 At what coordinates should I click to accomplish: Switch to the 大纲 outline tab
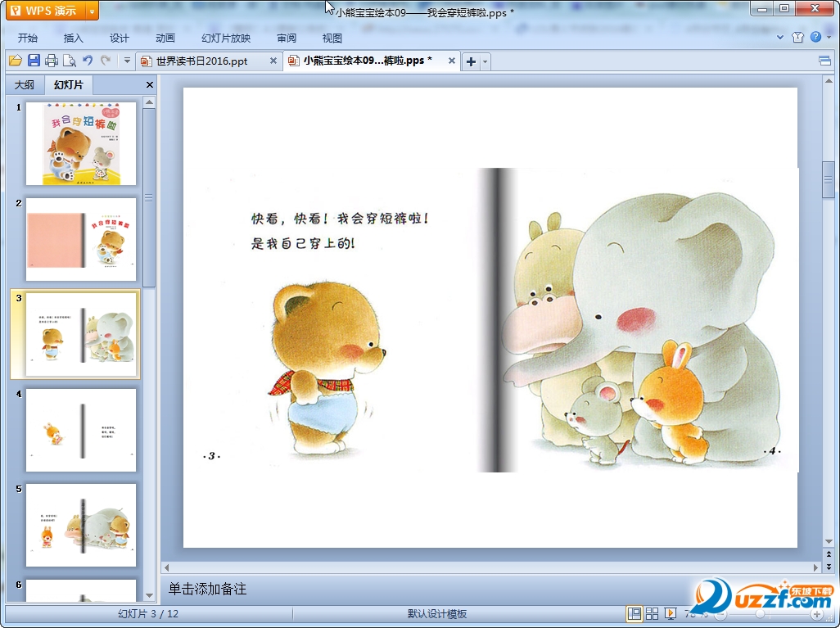(x=24, y=84)
